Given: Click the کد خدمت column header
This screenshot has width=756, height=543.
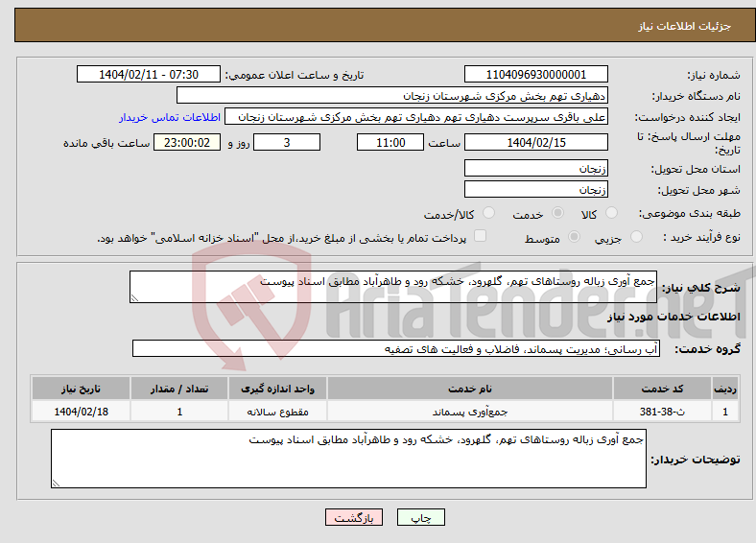Looking at the screenshot, I should 662,389.
